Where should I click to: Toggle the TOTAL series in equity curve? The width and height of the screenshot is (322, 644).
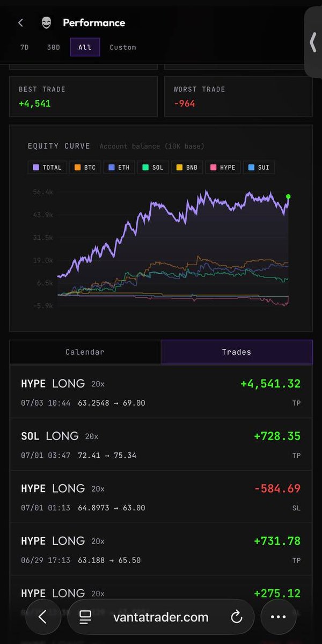click(x=47, y=167)
